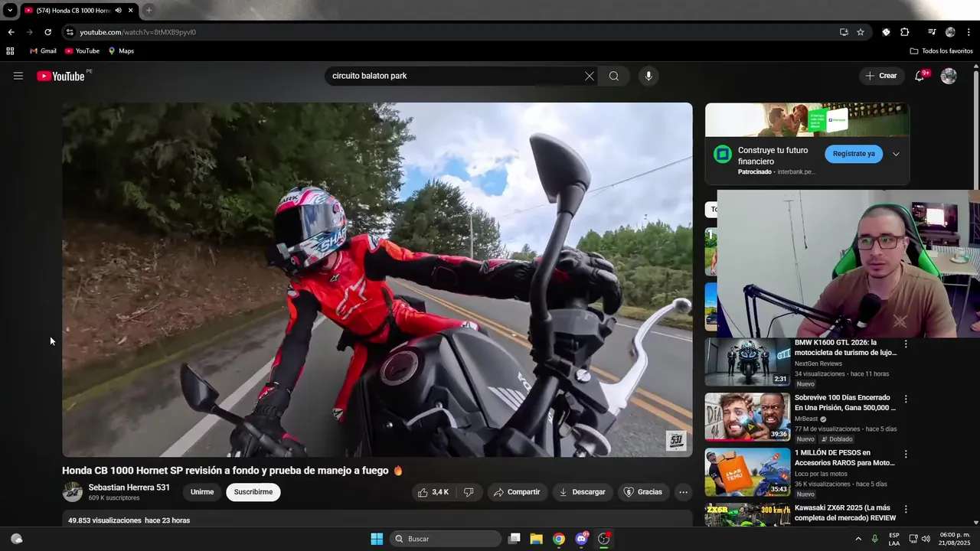Open the YouTube bookmark

point(82,51)
